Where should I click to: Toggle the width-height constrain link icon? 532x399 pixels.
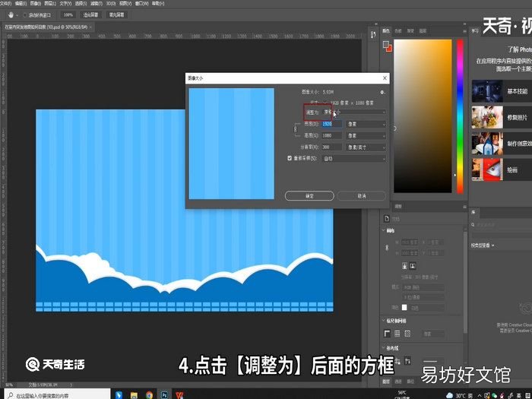[x=296, y=130]
